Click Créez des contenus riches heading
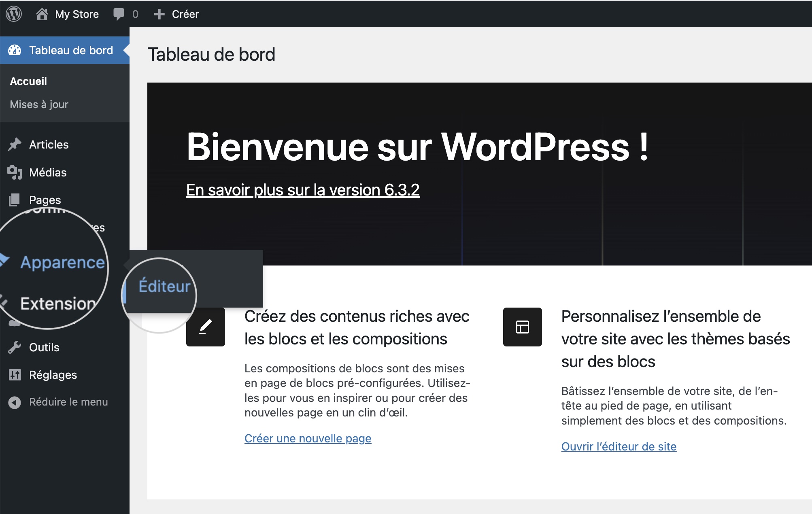The width and height of the screenshot is (812, 514). tap(357, 327)
